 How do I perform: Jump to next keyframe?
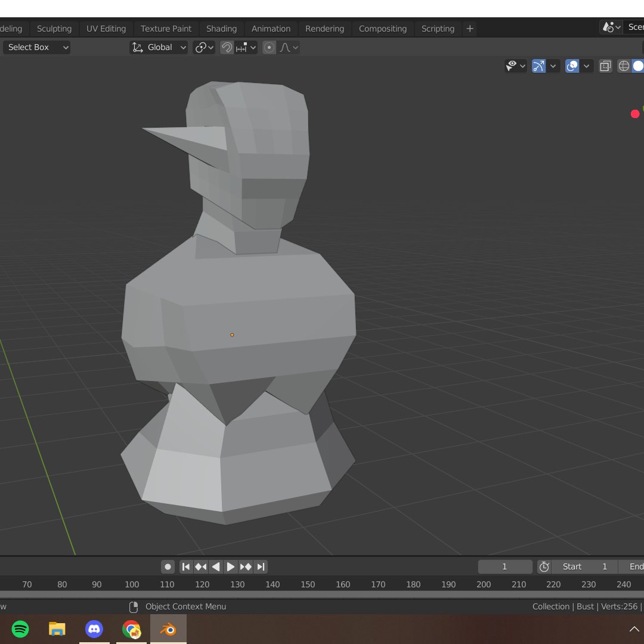tap(246, 567)
